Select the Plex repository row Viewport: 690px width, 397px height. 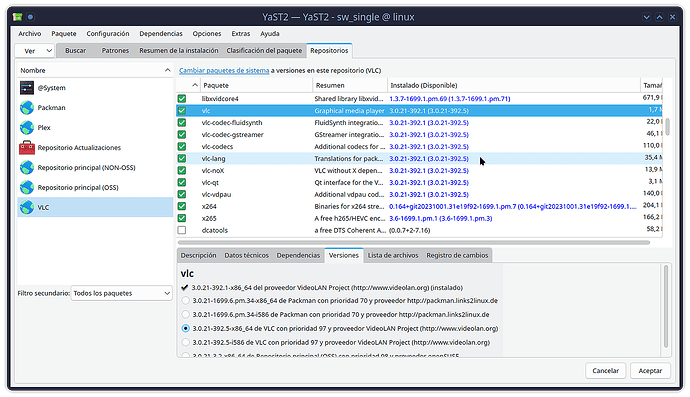click(x=95, y=128)
